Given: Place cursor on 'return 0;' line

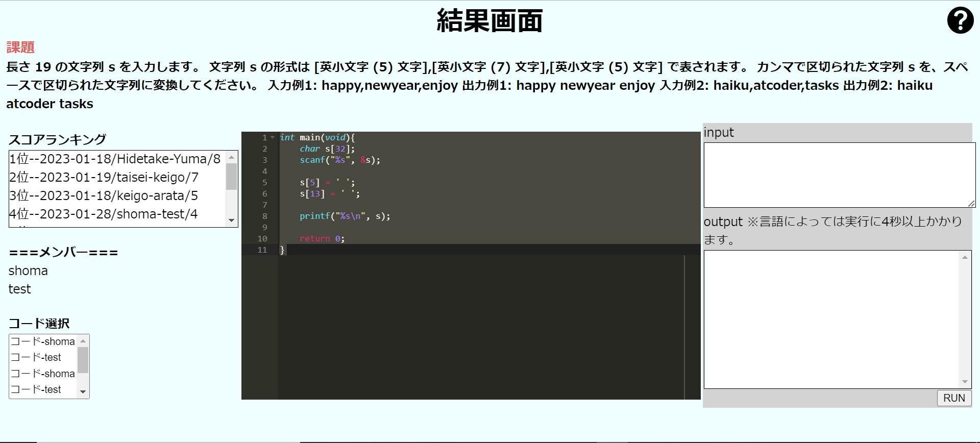Looking at the screenshot, I should [322, 238].
